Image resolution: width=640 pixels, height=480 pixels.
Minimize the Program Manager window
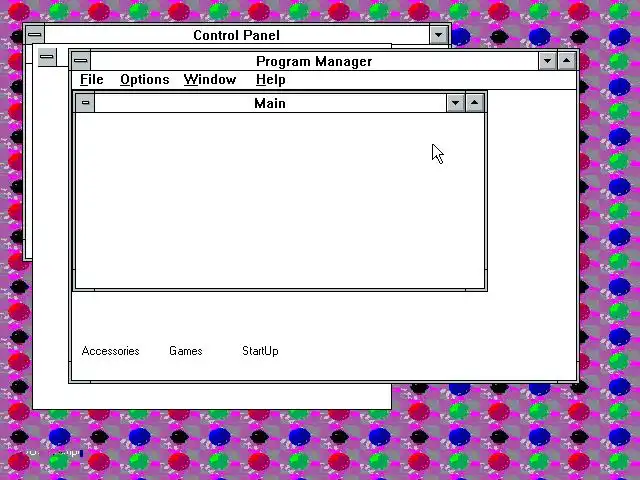(547, 61)
